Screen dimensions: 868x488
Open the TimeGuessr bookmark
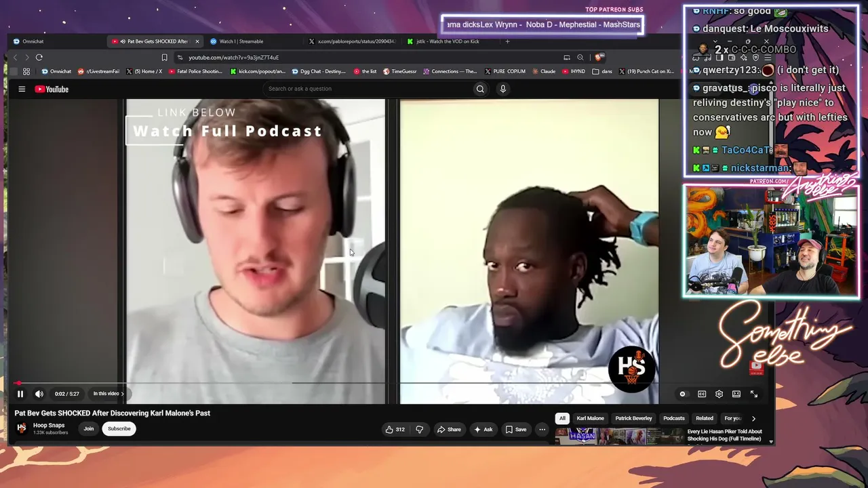[400, 71]
